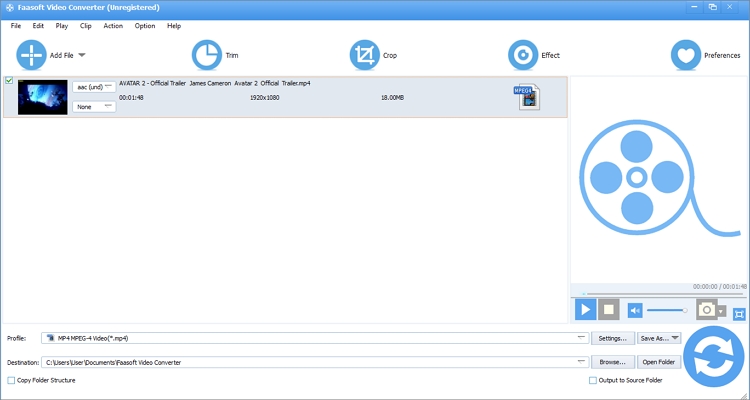Stop the preview playback
750x400 pixels.
pyautogui.click(x=608, y=310)
